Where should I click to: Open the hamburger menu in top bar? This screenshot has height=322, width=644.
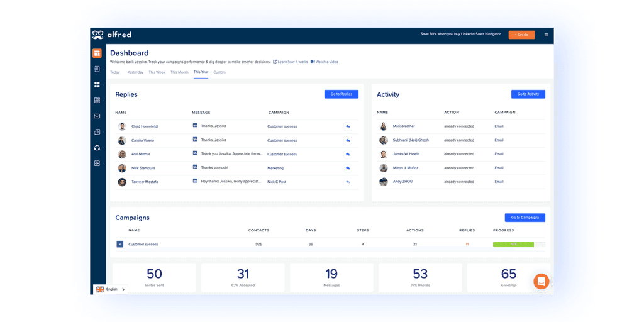pyautogui.click(x=546, y=35)
